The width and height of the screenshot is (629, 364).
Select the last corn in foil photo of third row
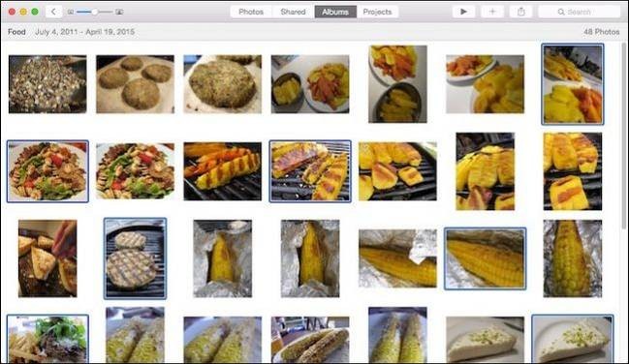coord(573,258)
